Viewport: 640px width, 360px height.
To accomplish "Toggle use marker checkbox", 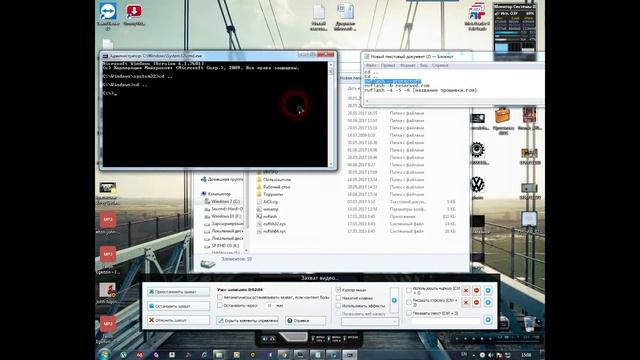I will coord(409,290).
